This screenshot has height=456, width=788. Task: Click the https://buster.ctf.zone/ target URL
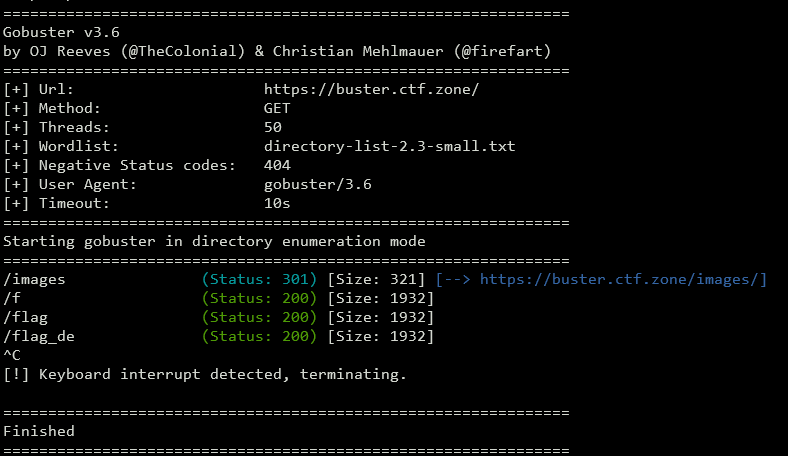[371, 89]
